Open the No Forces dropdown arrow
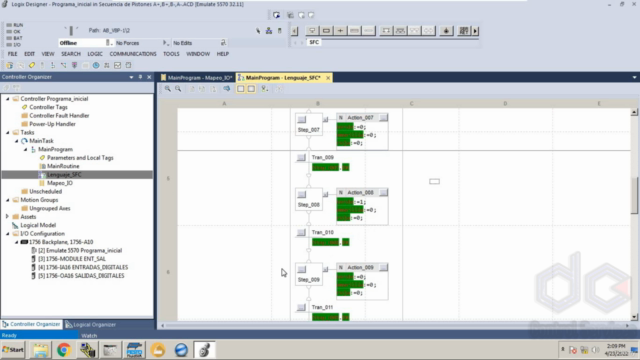640x360 pixels. 165,42
